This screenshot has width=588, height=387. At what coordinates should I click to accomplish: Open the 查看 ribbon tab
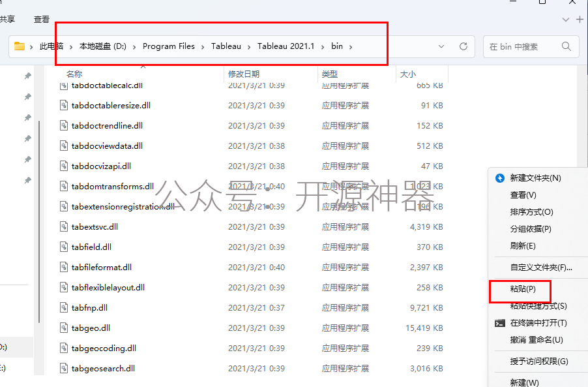click(41, 19)
